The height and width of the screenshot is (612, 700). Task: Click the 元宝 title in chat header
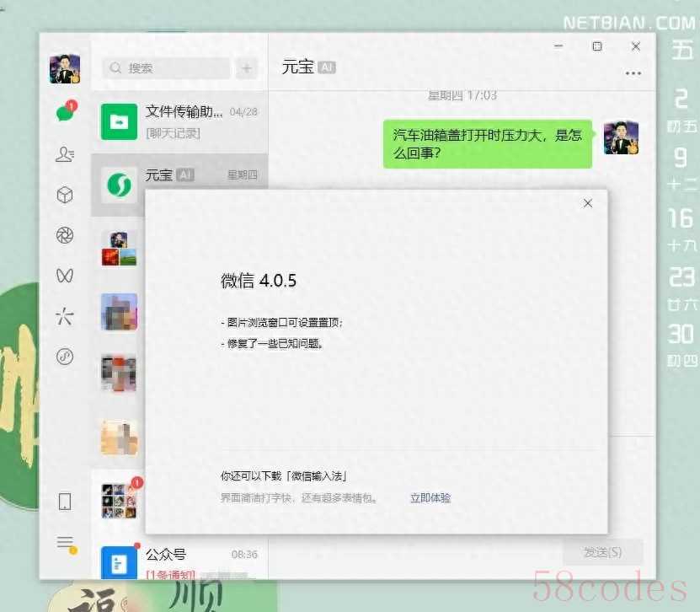[297, 67]
